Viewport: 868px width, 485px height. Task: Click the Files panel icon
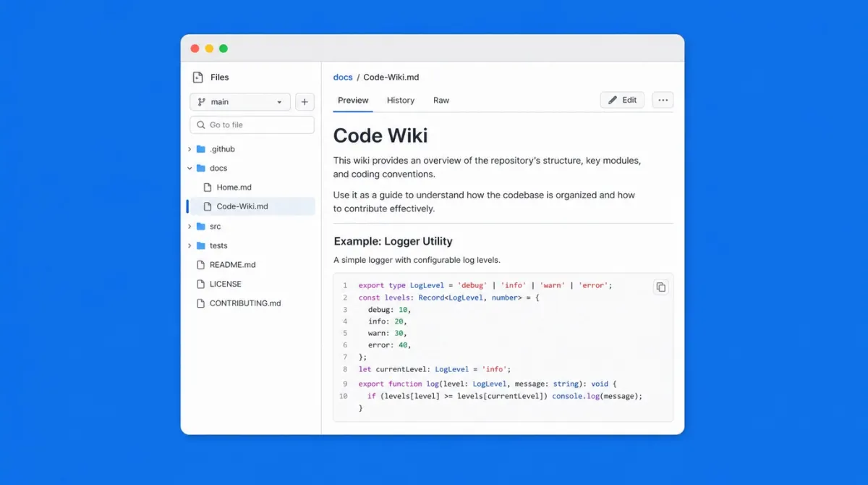(197, 77)
